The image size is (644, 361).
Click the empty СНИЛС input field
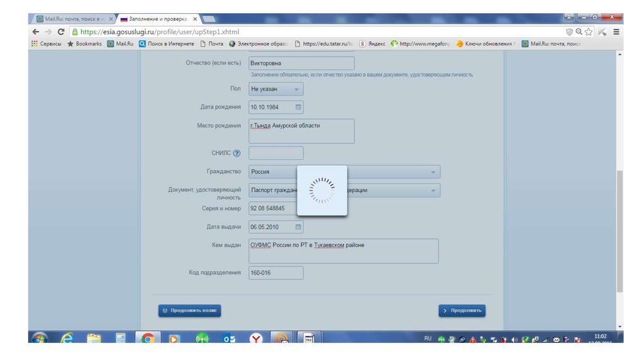point(276,153)
